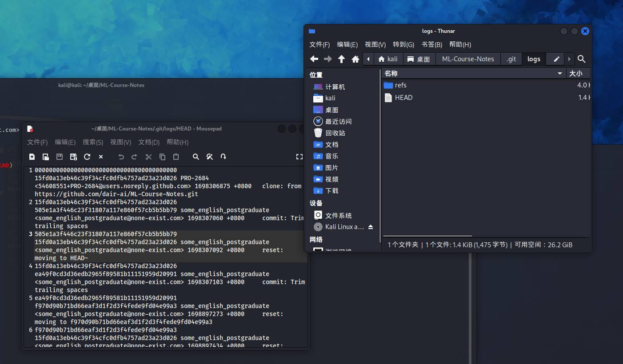The width and height of the screenshot is (623, 364).
Task: Reload the document in Mousepad
Action: (87, 157)
